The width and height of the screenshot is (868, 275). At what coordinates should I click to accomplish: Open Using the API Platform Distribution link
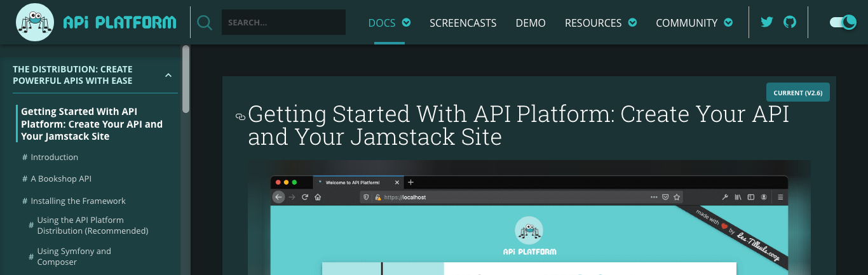(x=92, y=225)
